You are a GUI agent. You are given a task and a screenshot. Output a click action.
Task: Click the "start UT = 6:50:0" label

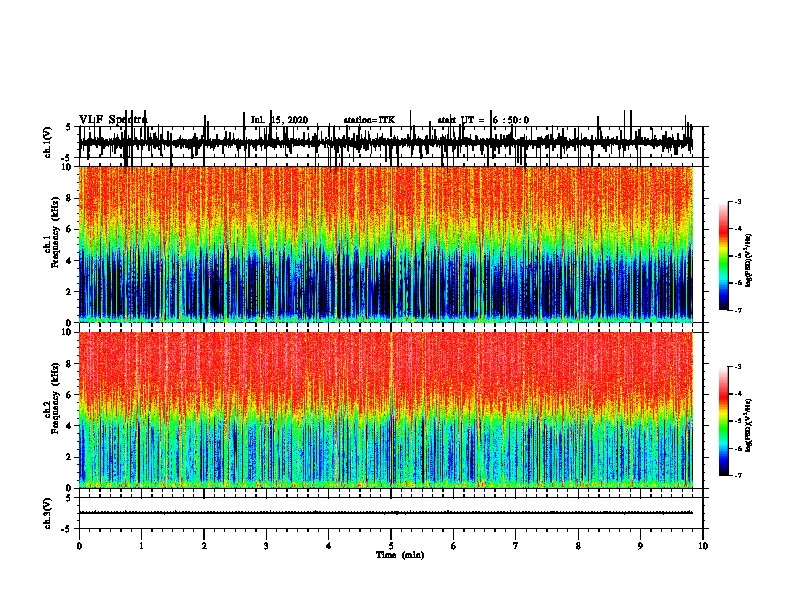pyautogui.click(x=483, y=120)
